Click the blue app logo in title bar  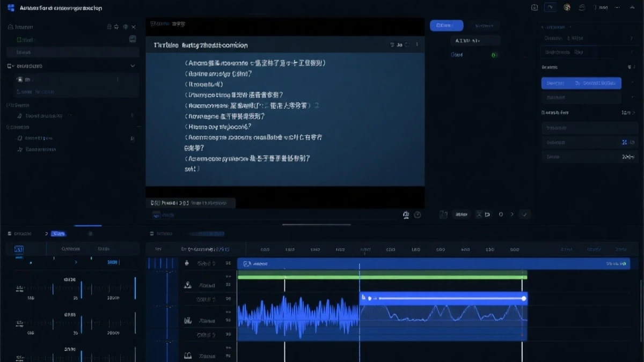pyautogui.click(x=11, y=8)
